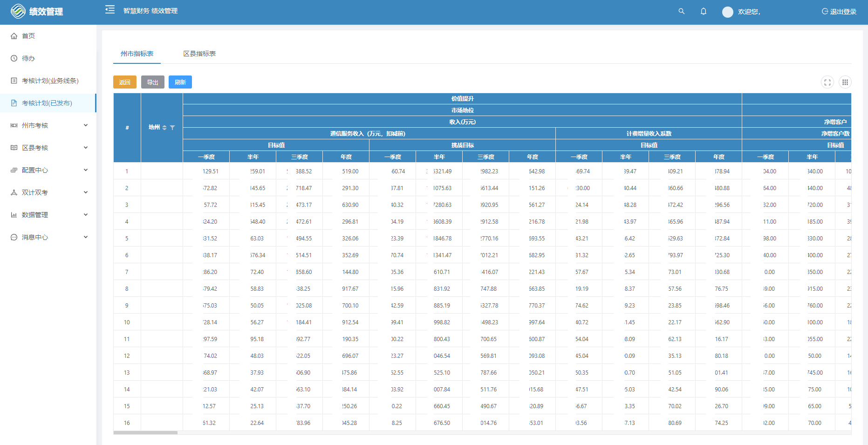
Task: Sort the 地州 column
Action: pyautogui.click(x=164, y=128)
